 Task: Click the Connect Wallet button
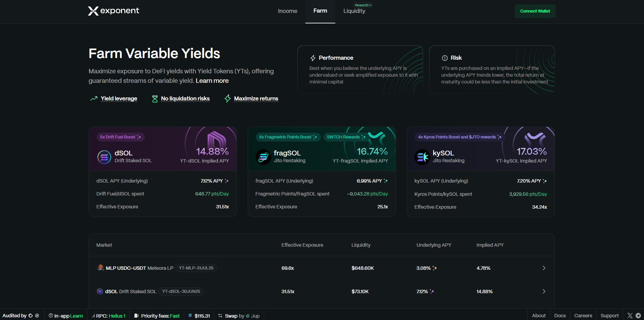pos(535,11)
